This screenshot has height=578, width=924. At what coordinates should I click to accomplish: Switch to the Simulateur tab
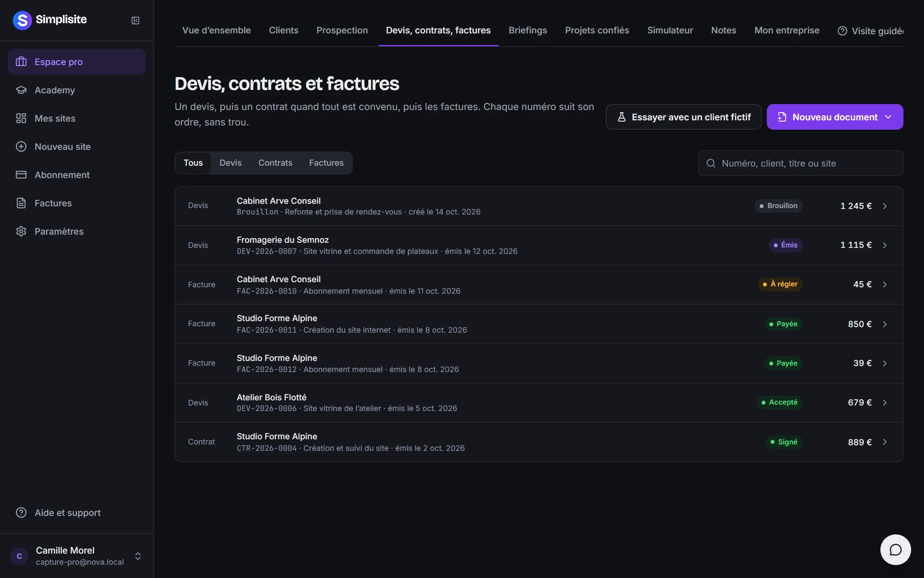[670, 30]
